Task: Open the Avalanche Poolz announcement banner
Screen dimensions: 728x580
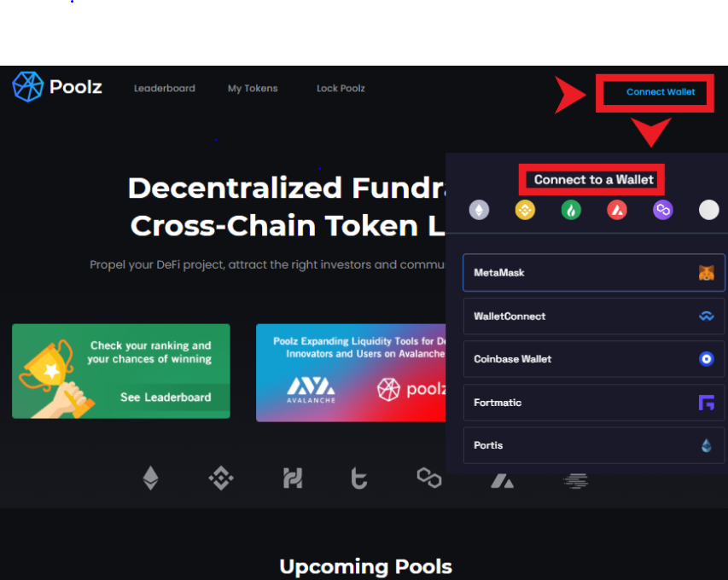Action: click(x=351, y=373)
